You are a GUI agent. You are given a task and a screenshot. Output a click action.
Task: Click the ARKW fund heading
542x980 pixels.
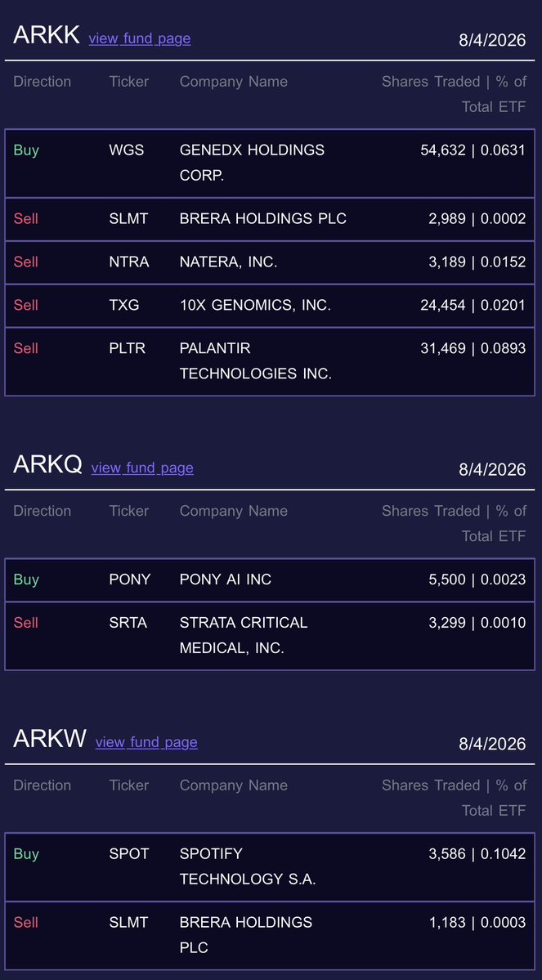click(x=50, y=739)
